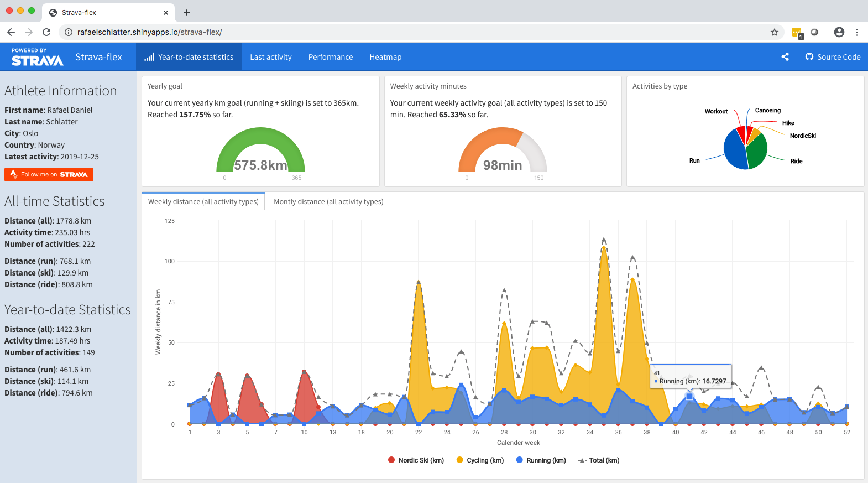Viewport: 868px width, 483px height.
Task: Click the 98min gauge value
Action: [503, 165]
